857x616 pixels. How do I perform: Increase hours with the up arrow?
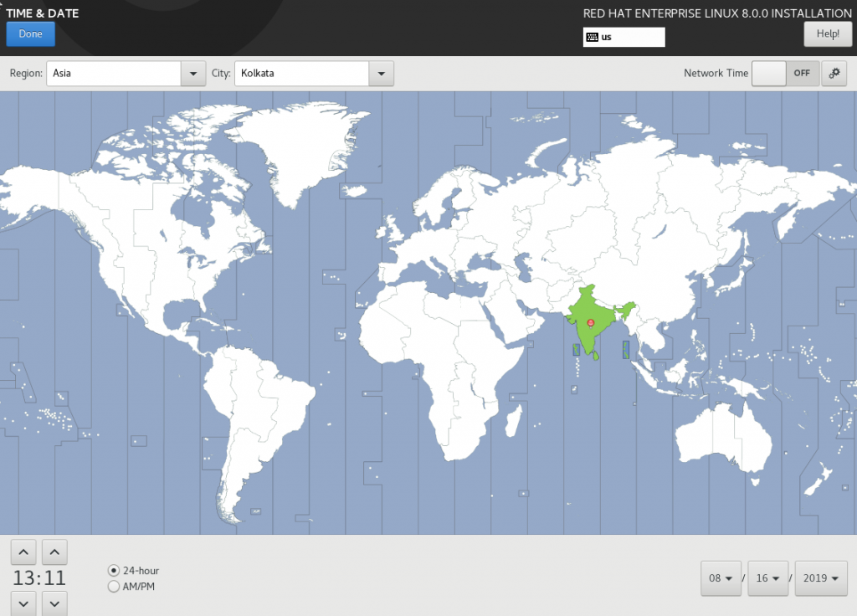pos(24,552)
